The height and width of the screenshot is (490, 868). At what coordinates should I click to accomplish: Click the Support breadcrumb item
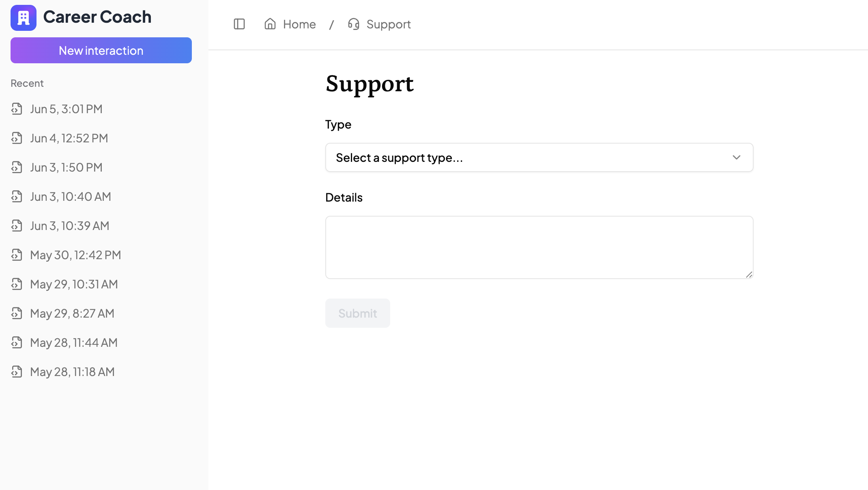(x=388, y=24)
